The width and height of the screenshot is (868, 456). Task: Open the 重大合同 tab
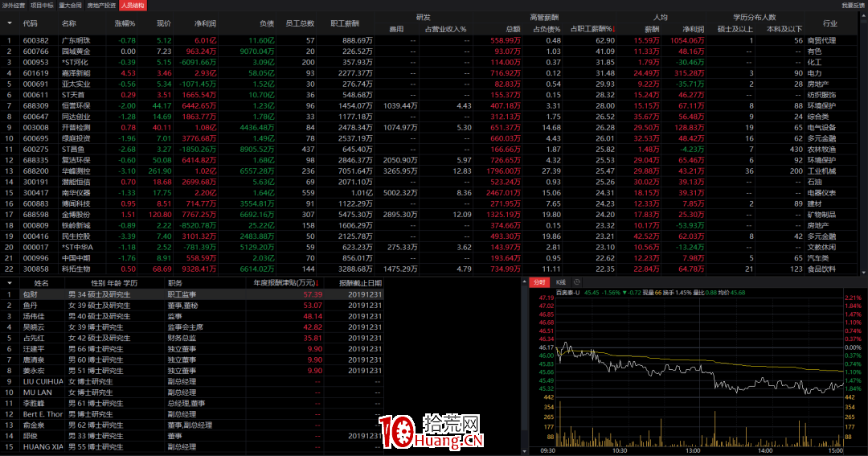(70, 5)
